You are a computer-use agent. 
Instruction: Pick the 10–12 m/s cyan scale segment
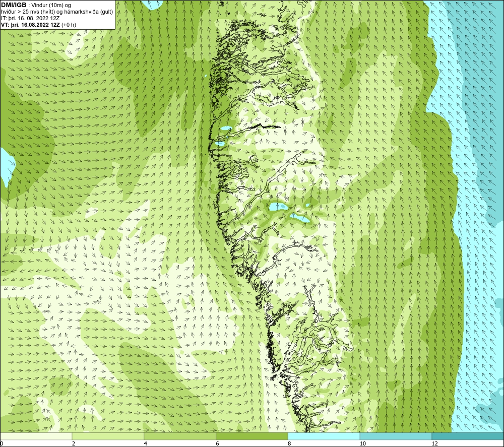(396, 436)
